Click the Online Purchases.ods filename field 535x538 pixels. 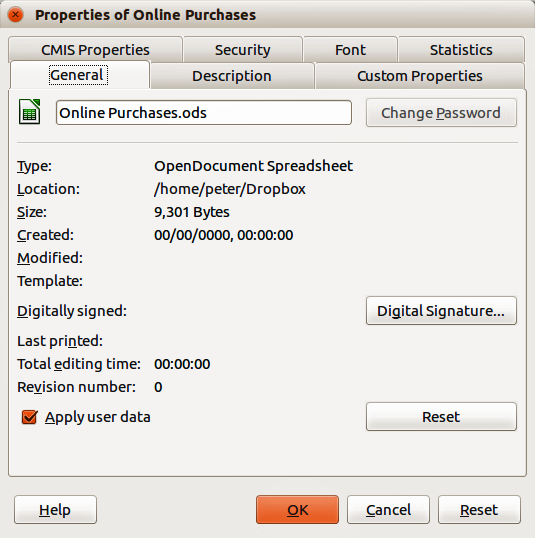point(204,113)
